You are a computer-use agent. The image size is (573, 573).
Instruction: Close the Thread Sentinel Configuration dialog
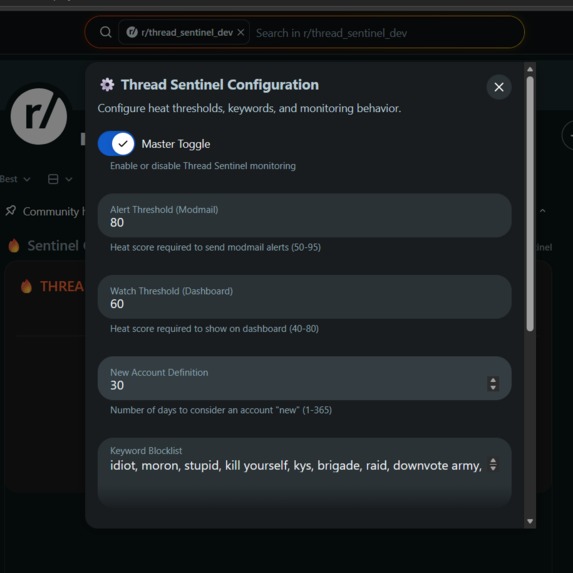coord(499,87)
